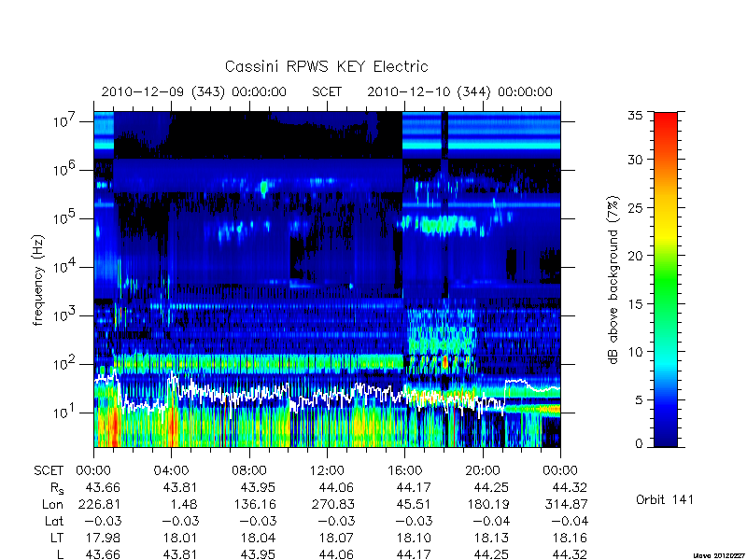The height and width of the screenshot is (560, 747).
Task: Click the LT value '18.07'
Action: 336,538
